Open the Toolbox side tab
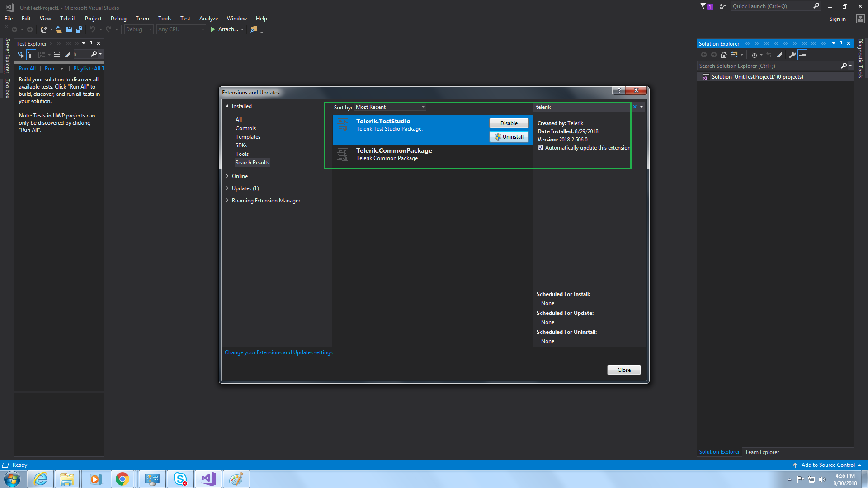Viewport: 868px width, 488px height. [7, 88]
